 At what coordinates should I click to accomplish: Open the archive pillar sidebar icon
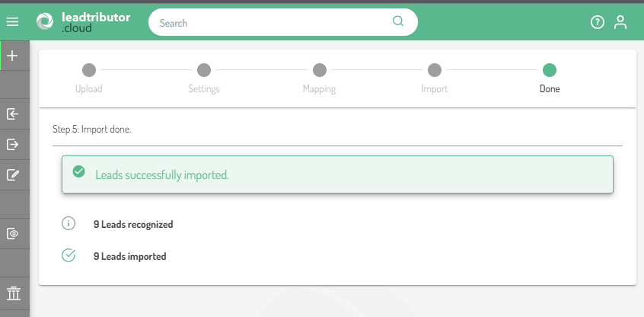13,293
